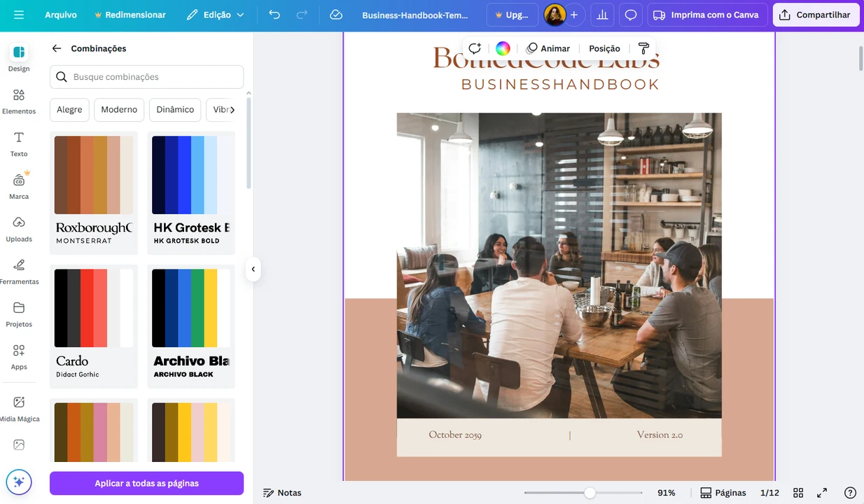Select the BUSINESSHANDBOOK heading text
864x504 pixels.
point(560,85)
